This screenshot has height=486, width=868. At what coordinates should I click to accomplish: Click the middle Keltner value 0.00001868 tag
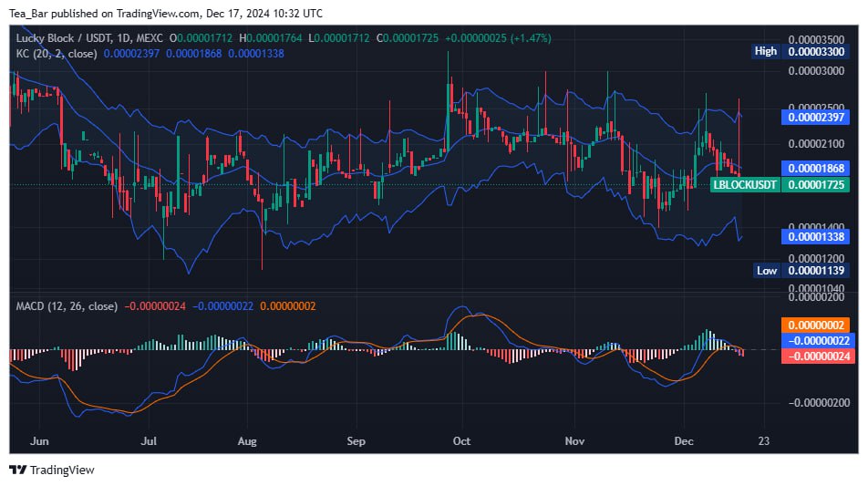tap(815, 169)
